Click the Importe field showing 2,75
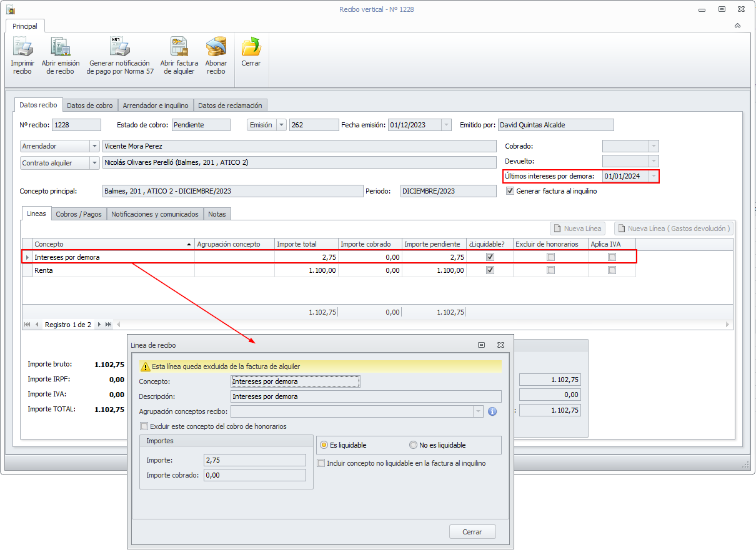The height and width of the screenshot is (550, 756). pos(255,460)
